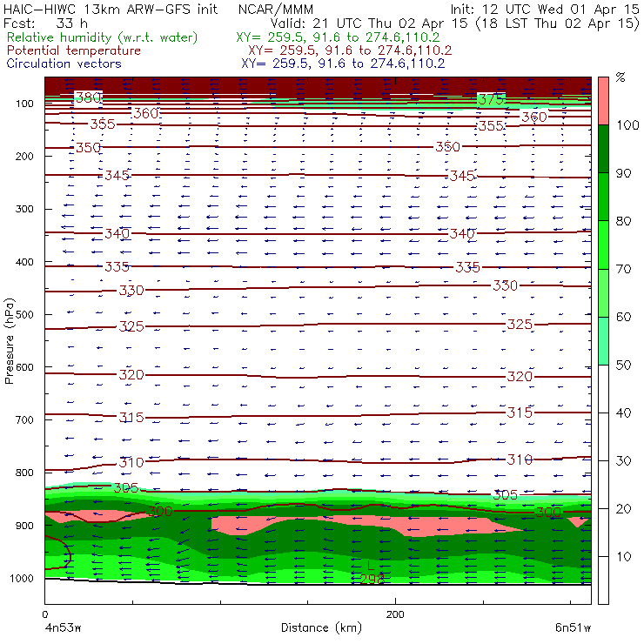The image size is (644, 644).
Task: Click the 0 km distance axis label
Action: coord(45,614)
